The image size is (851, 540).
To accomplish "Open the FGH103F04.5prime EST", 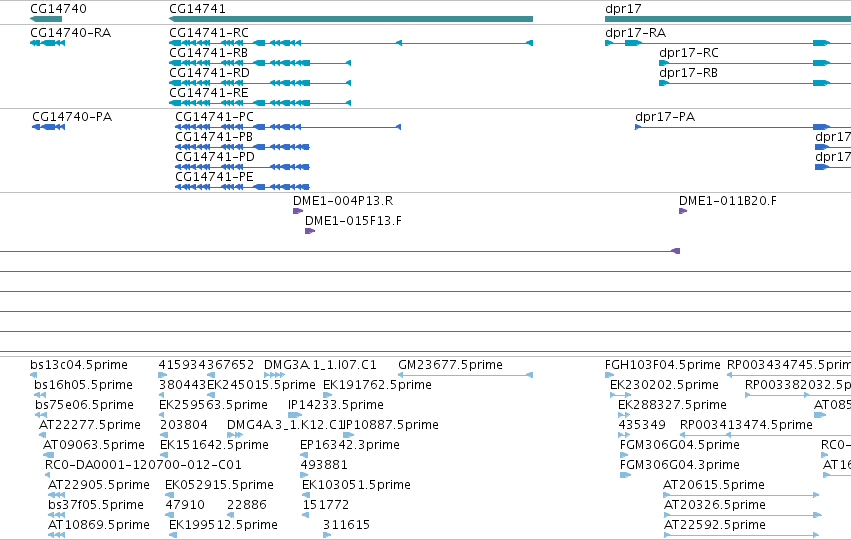I will 663,365.
